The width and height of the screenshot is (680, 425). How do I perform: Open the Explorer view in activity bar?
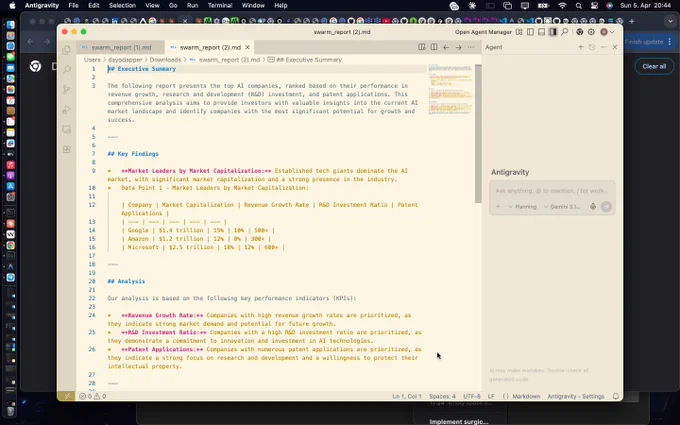(x=66, y=50)
